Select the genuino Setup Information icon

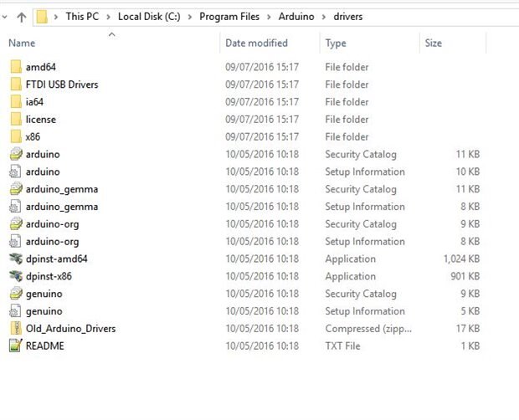click(x=15, y=311)
